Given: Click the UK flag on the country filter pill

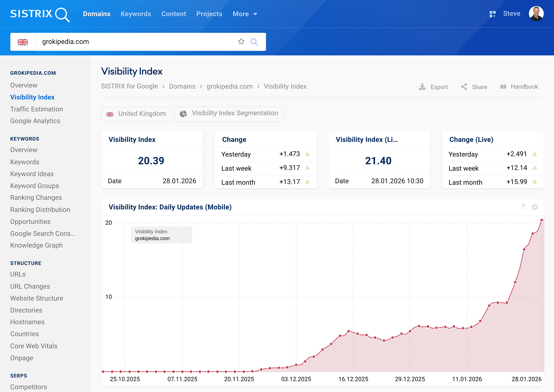Looking at the screenshot, I should tap(110, 114).
